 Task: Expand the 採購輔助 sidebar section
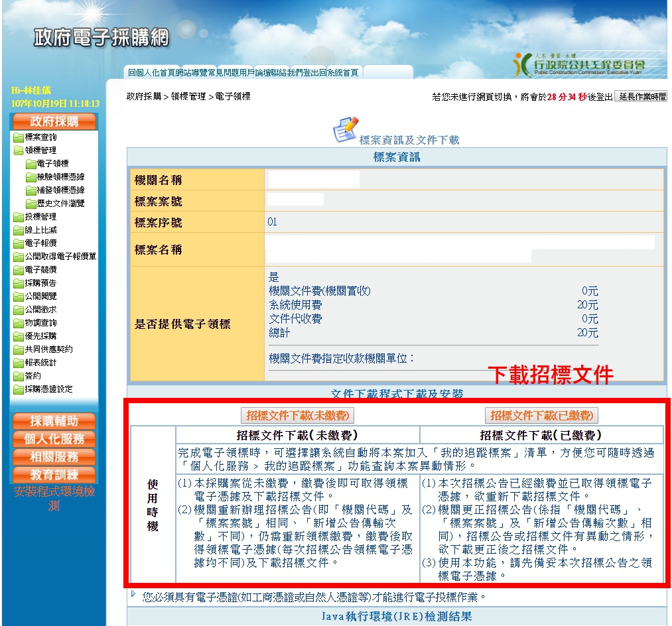(x=54, y=421)
